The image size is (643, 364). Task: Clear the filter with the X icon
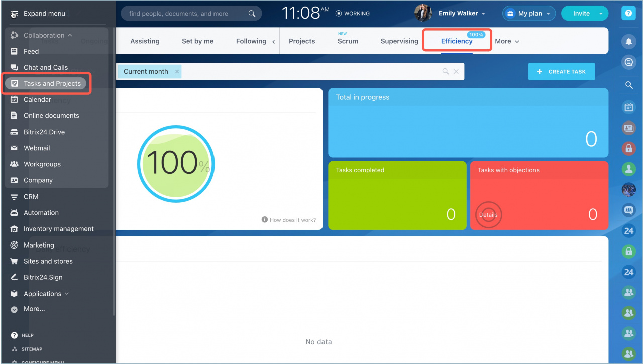pos(456,71)
